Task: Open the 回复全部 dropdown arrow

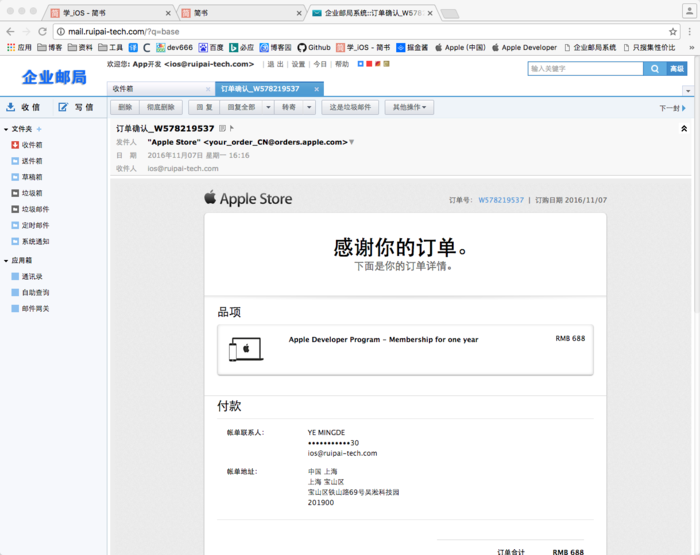Action: (268, 107)
